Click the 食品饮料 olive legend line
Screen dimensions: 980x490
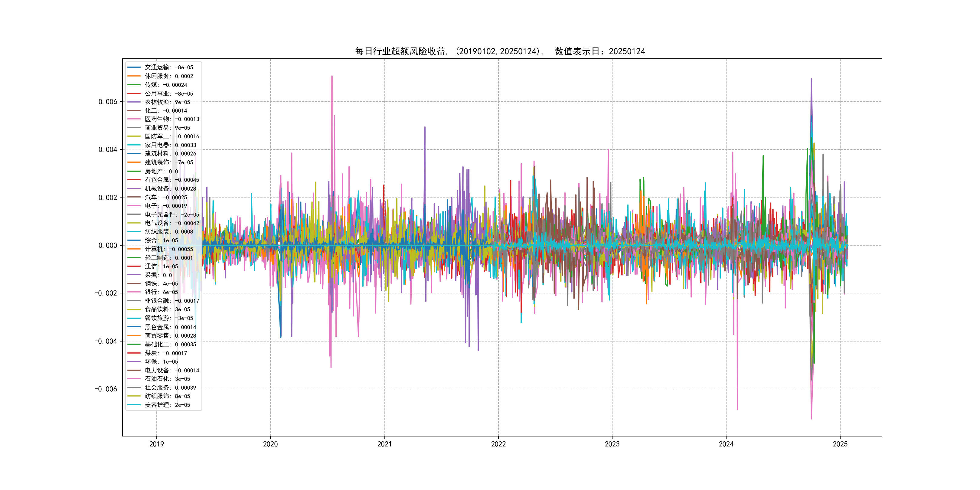tap(134, 309)
